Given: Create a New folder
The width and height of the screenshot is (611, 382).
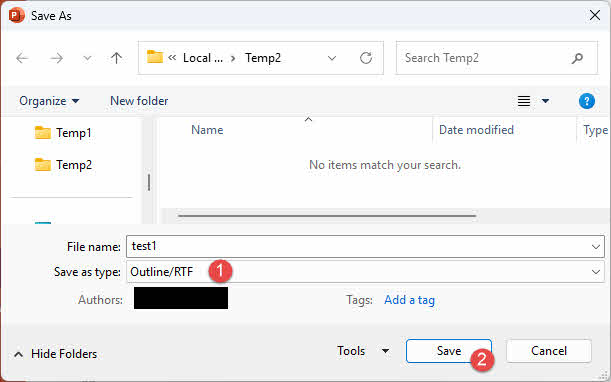Looking at the screenshot, I should point(139,101).
